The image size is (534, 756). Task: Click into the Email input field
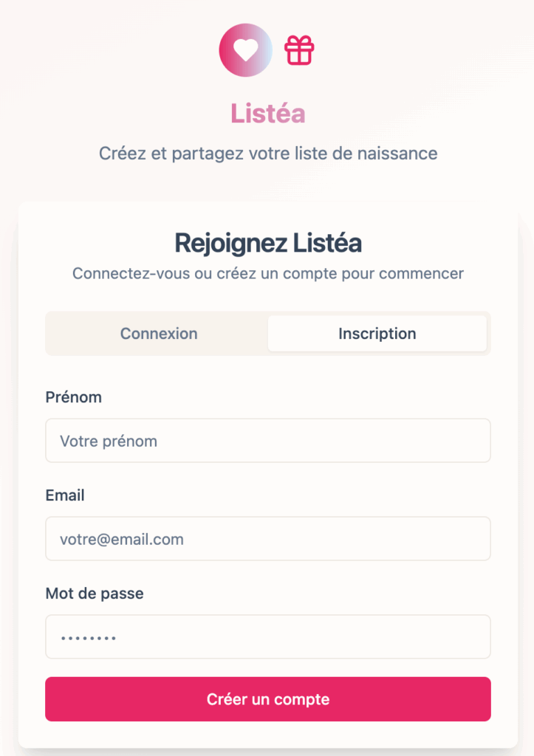pos(267,539)
